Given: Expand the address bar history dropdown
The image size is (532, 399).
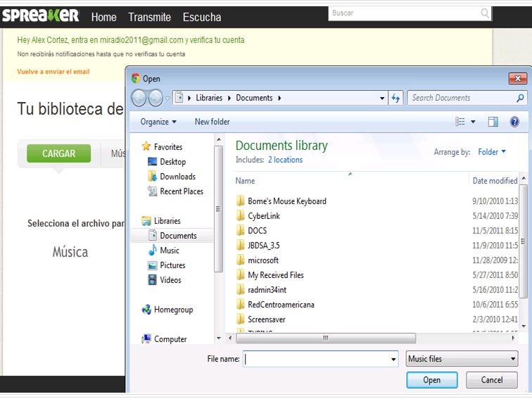Looking at the screenshot, I should pyautogui.click(x=382, y=98).
